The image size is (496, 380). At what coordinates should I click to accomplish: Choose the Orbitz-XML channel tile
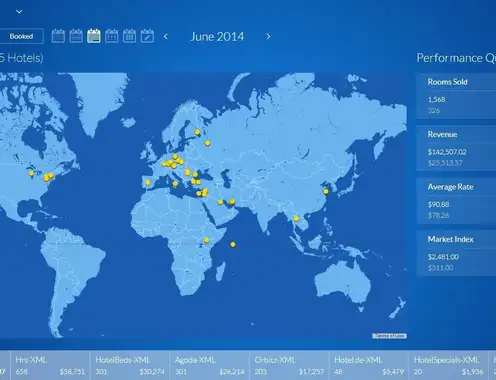[289, 365]
